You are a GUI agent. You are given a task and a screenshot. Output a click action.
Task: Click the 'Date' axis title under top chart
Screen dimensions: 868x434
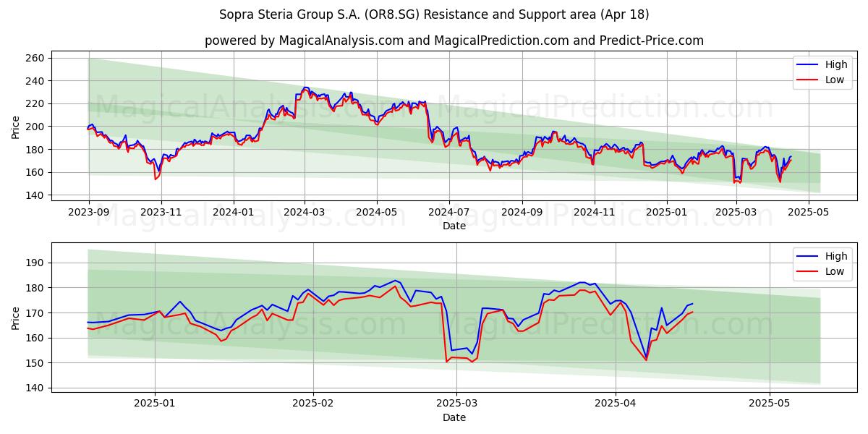coord(454,226)
